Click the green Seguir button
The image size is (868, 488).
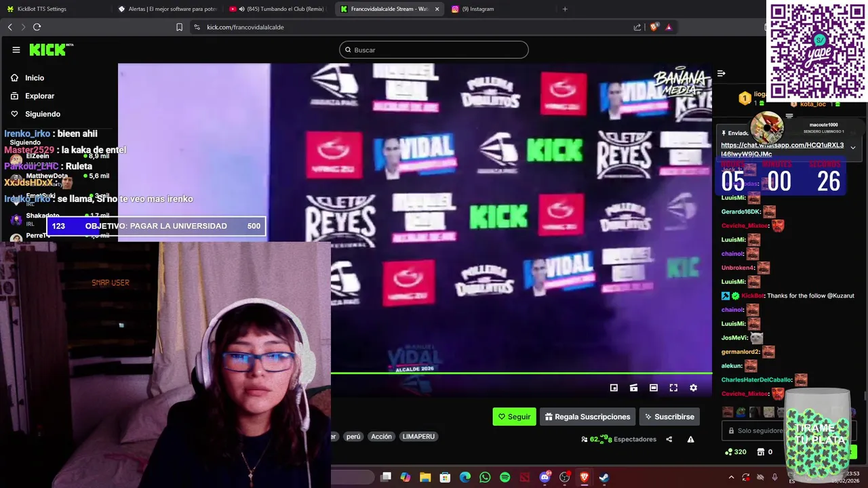(x=514, y=417)
